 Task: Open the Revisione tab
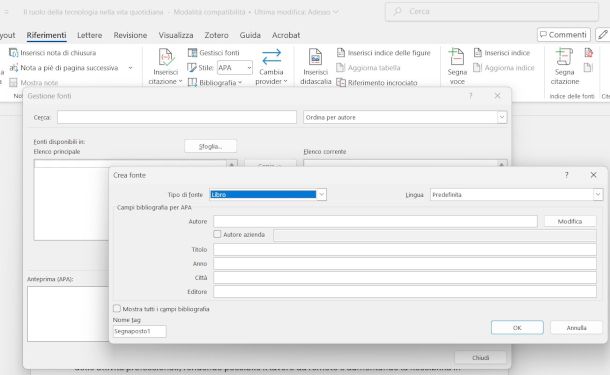130,35
